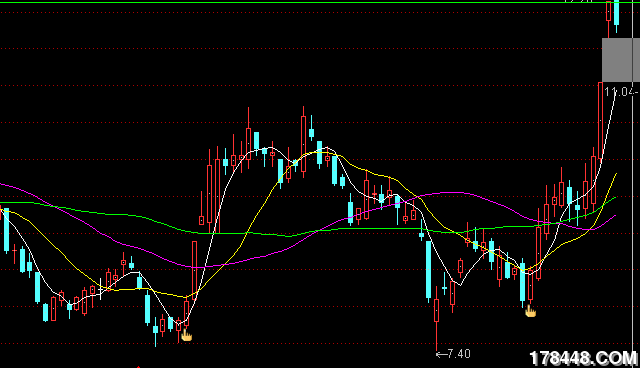Open the 178448.COM watermark link
This screenshot has width=640, height=368.
583,359
